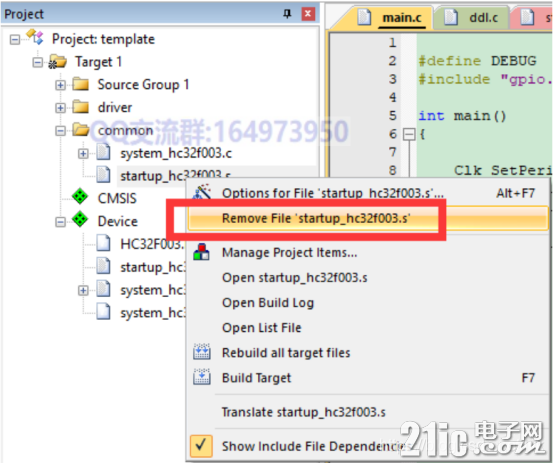Select Translate startup_hc32f003.s menu item
The width and height of the screenshot is (554, 464).
303,412
